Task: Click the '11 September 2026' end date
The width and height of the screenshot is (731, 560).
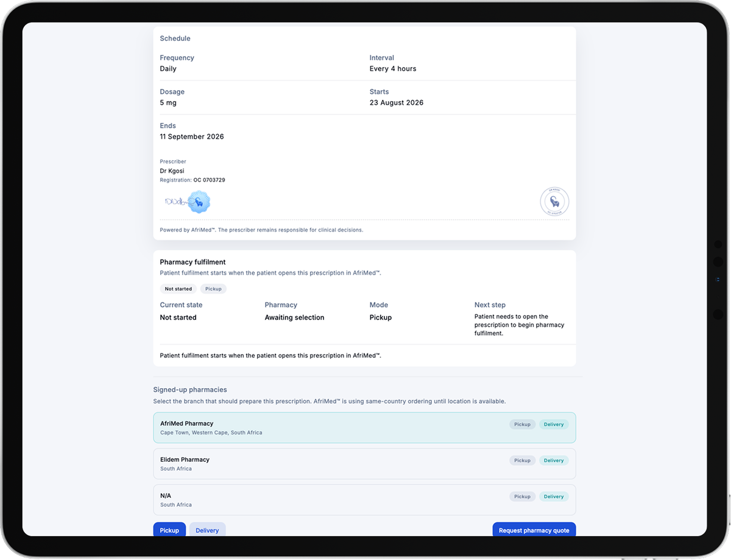Action: [x=192, y=137]
